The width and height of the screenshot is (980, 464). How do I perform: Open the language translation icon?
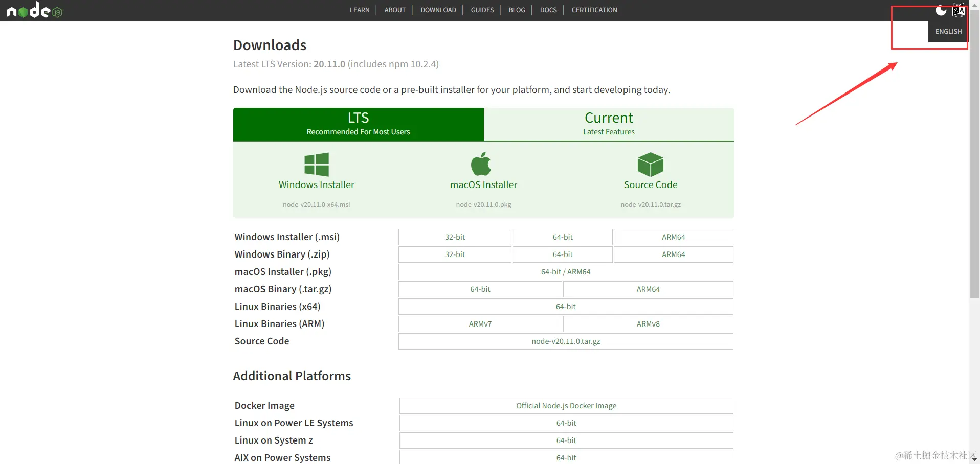coord(959,10)
